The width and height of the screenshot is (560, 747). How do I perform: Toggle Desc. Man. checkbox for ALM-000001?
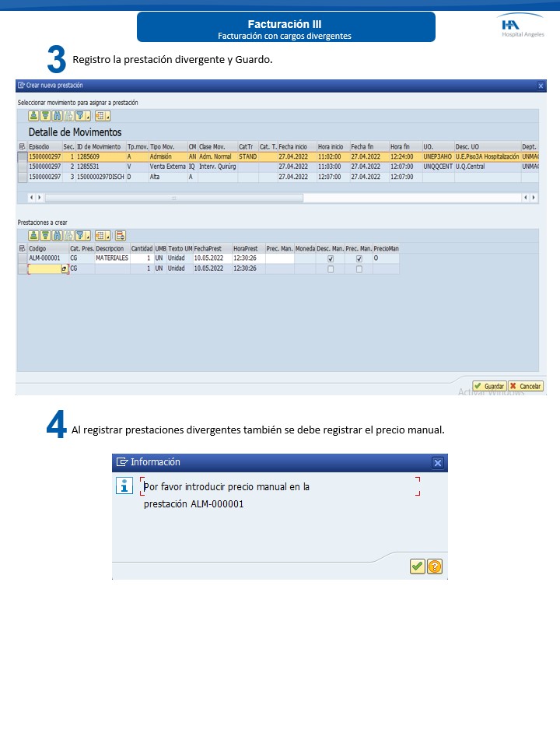331,258
